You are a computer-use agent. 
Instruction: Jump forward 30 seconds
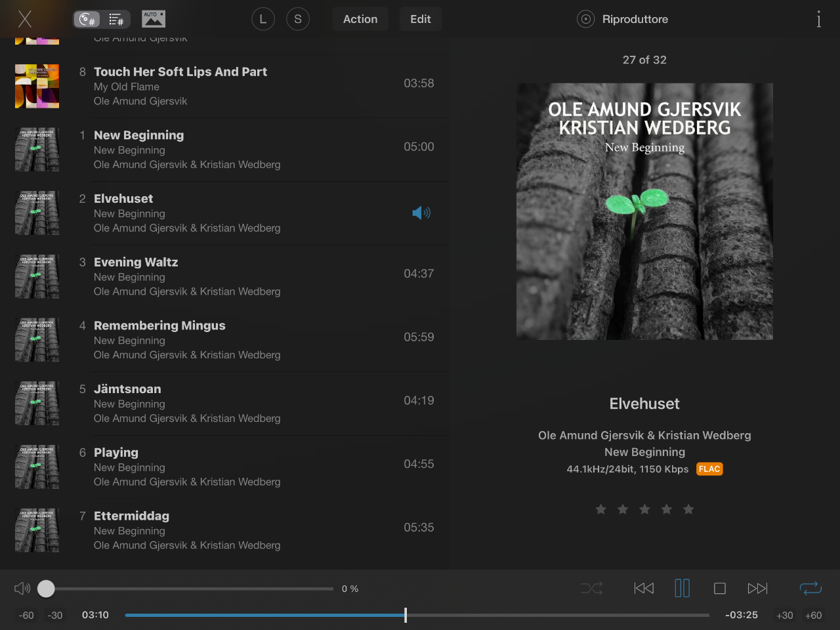pos(784,616)
